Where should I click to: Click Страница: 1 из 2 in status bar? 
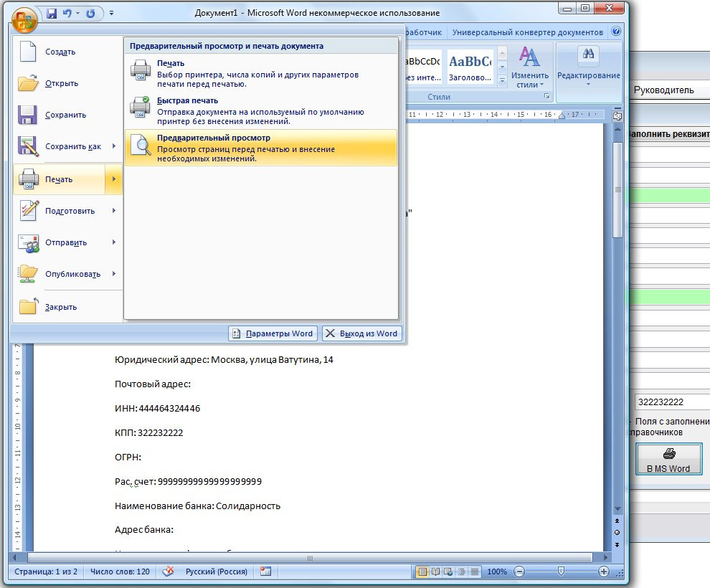click(46, 572)
